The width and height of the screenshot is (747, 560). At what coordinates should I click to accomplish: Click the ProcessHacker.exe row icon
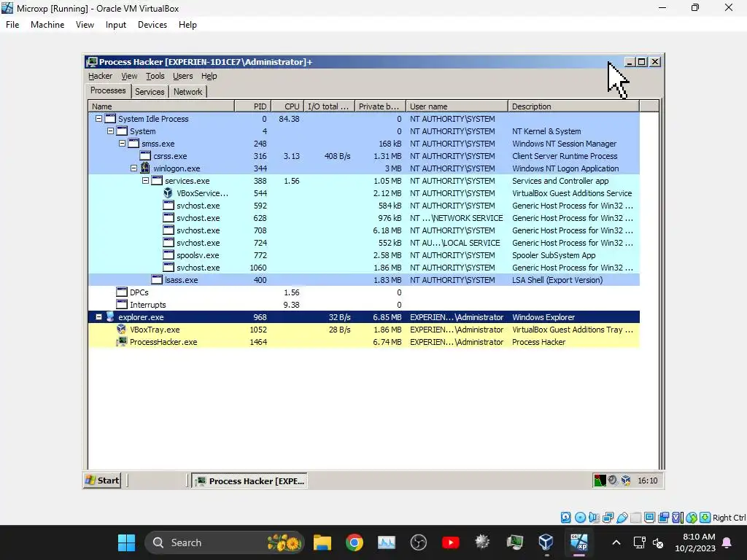(x=122, y=341)
